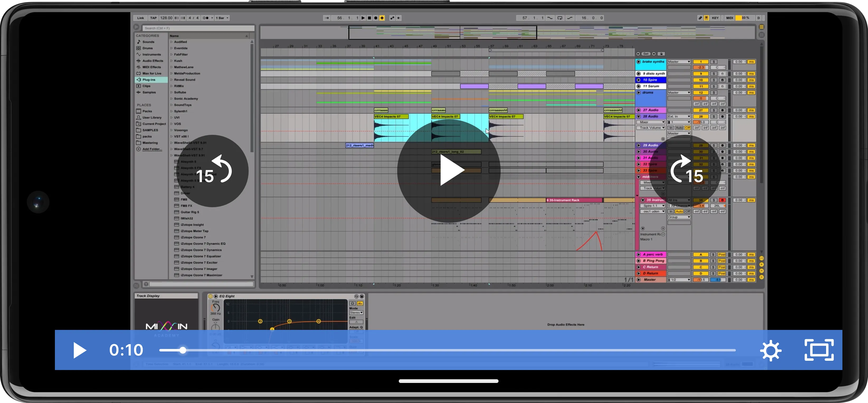The width and height of the screenshot is (868, 403).
Task: Set 28 Audio monitor to Auto
Action: (679, 128)
